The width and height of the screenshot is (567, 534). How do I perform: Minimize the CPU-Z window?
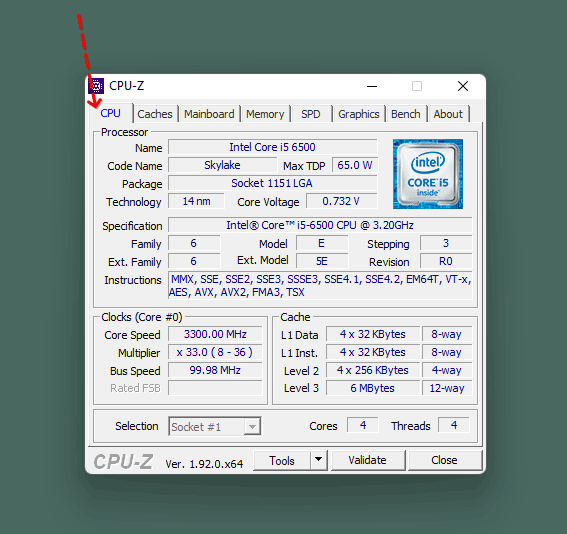[x=372, y=86]
